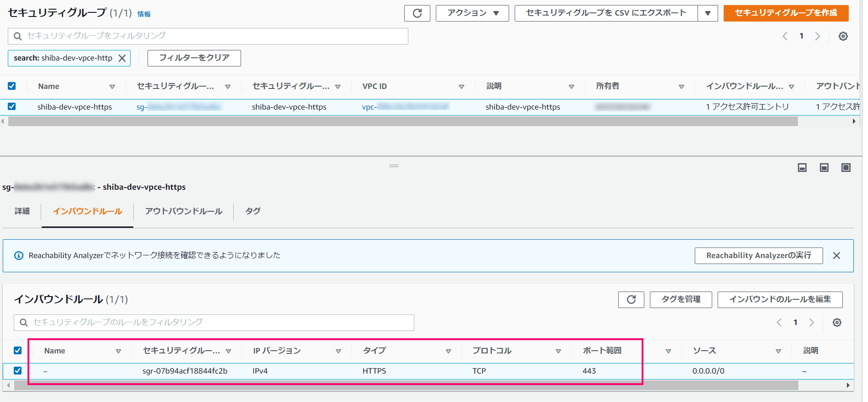Remove the shiba-dev-vpce-http search filter
The image size is (868, 402).
tap(122, 58)
